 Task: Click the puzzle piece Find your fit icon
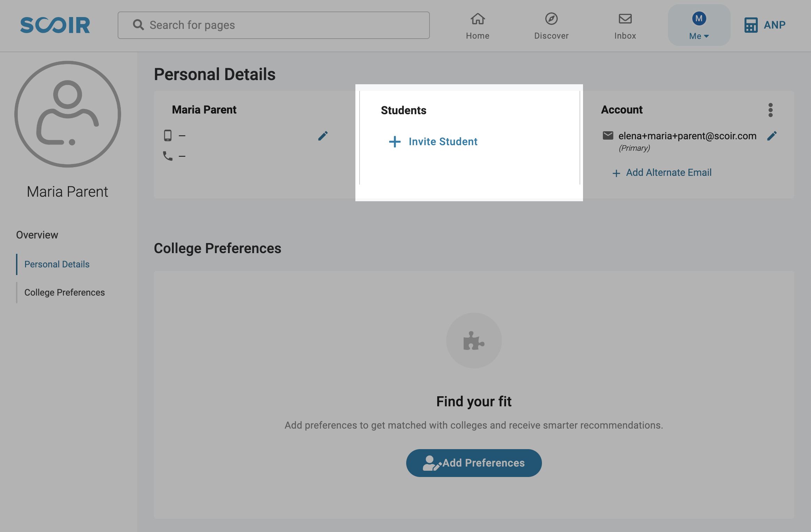(474, 341)
